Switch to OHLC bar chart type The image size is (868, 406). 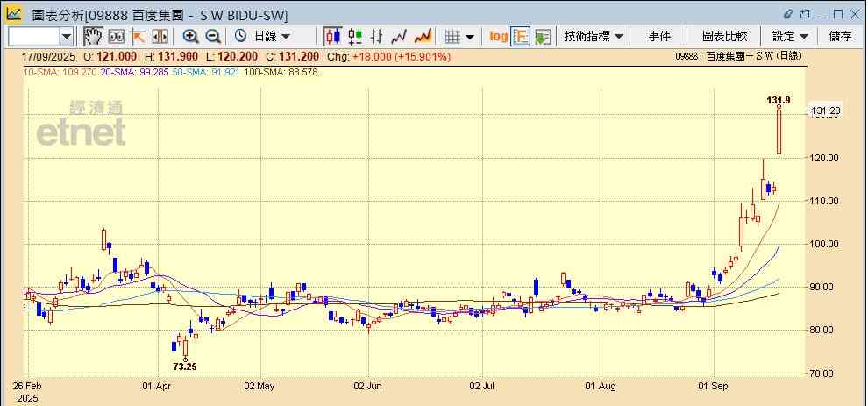(377, 37)
